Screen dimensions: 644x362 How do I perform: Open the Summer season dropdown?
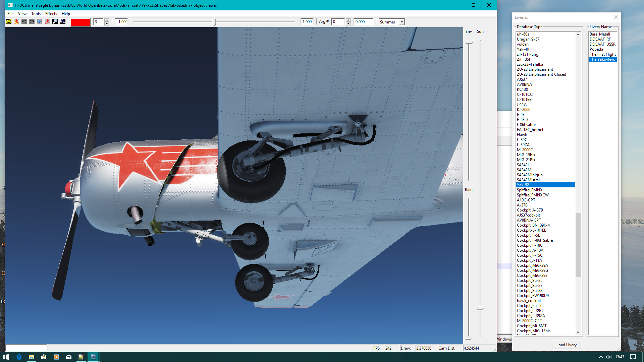click(402, 22)
